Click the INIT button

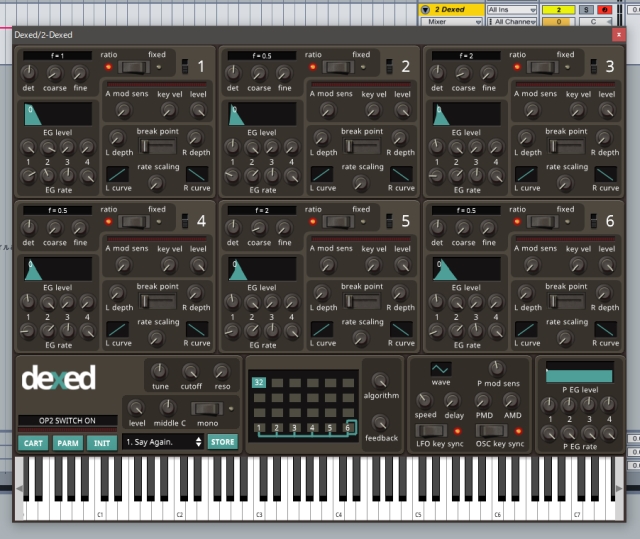pyautogui.click(x=101, y=442)
